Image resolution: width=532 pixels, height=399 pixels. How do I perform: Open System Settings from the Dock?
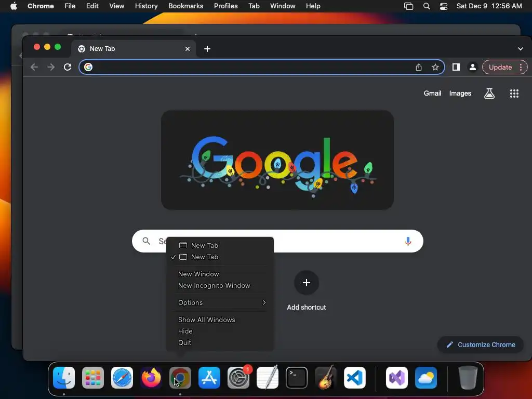pyautogui.click(x=238, y=378)
